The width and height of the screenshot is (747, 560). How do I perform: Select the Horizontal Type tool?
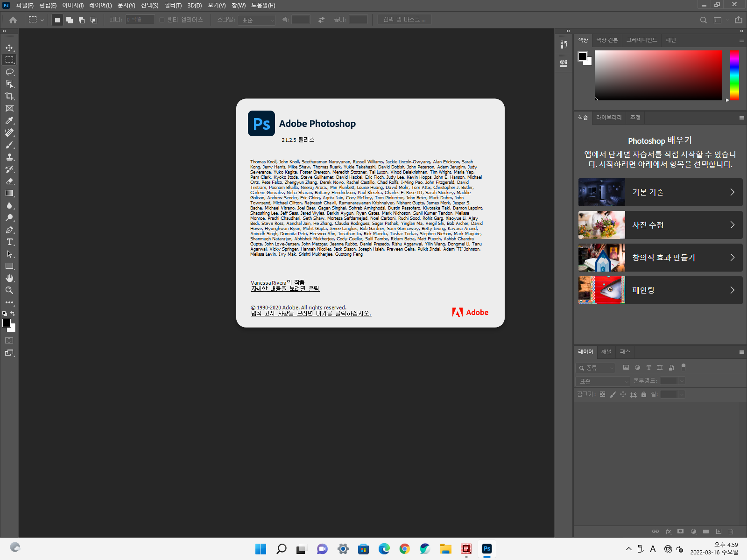[x=9, y=242]
